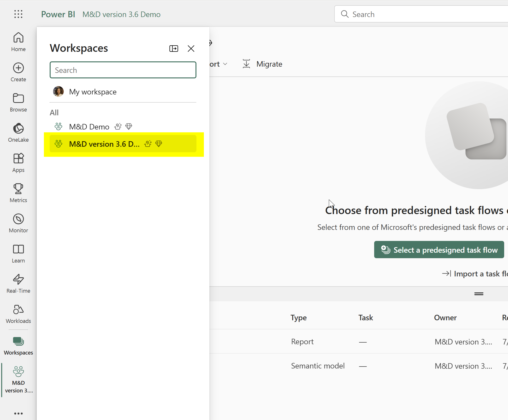
Task: Open Browse in the left navigation
Action: tap(18, 103)
